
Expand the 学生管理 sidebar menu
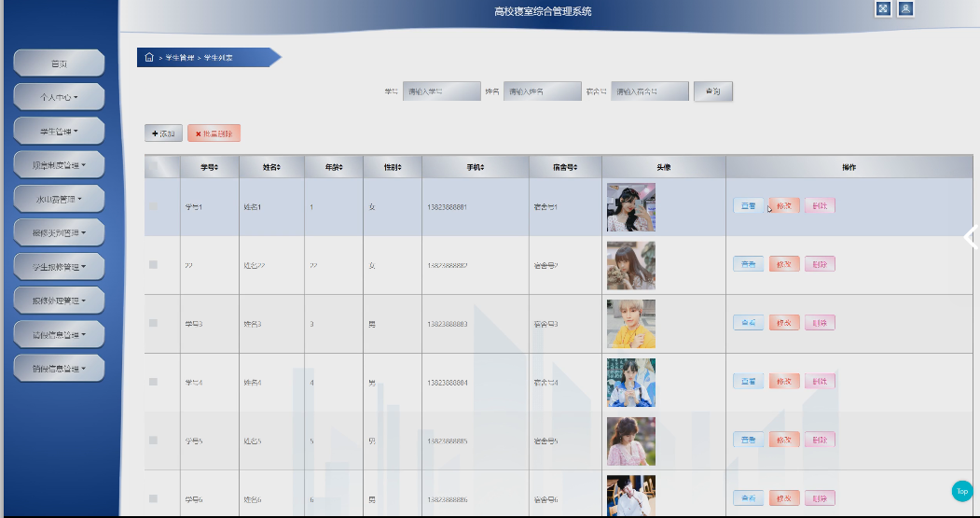pyautogui.click(x=59, y=132)
